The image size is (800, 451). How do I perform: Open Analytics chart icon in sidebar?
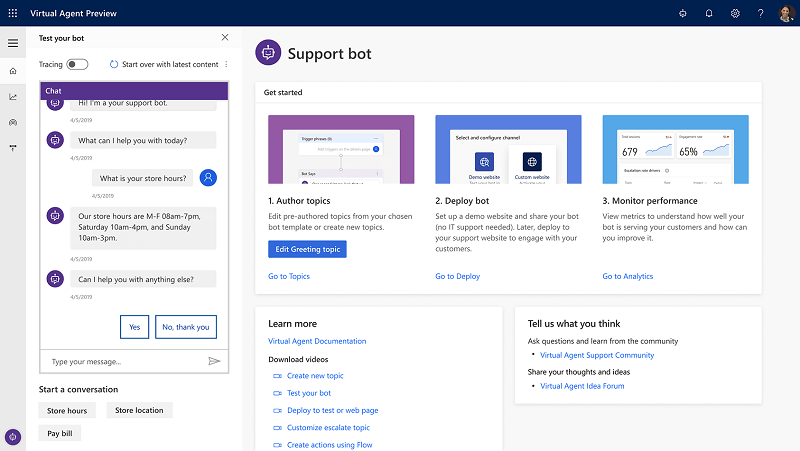click(x=13, y=96)
